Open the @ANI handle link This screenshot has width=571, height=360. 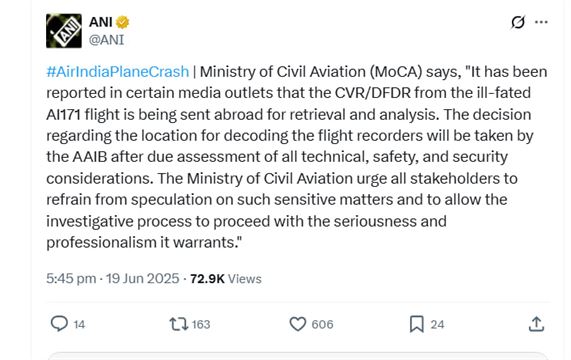point(106,40)
